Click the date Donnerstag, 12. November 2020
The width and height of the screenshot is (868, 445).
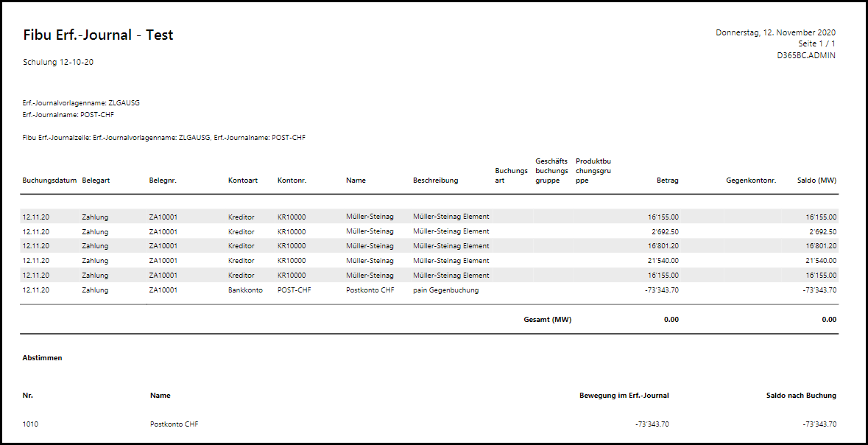[775, 32]
